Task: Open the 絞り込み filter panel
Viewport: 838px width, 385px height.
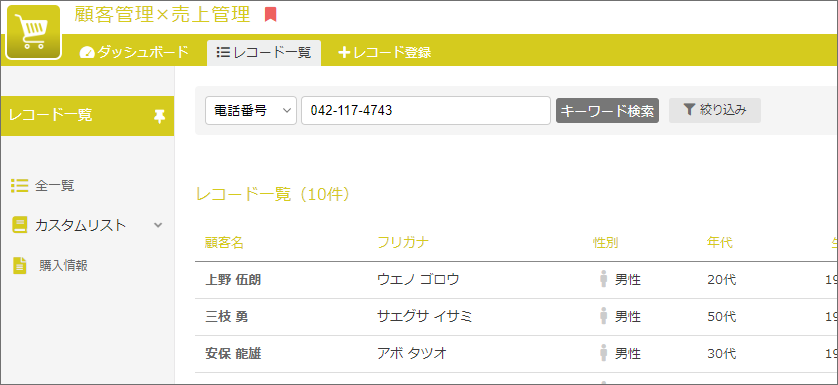Action: point(715,110)
